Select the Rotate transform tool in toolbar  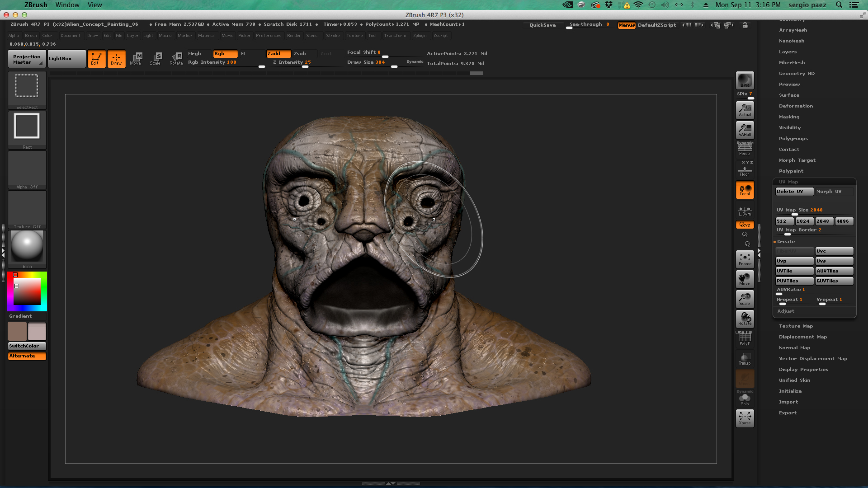pos(176,59)
